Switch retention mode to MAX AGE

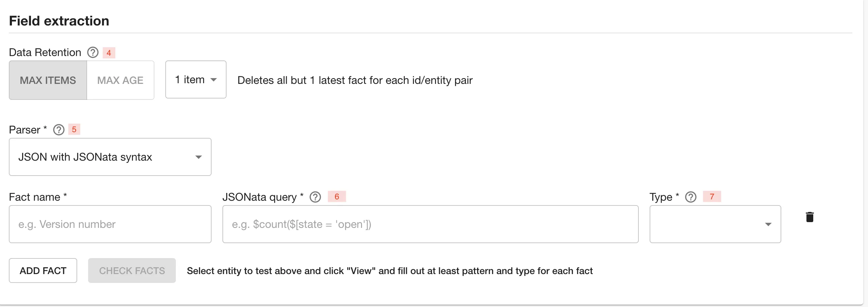point(120,80)
